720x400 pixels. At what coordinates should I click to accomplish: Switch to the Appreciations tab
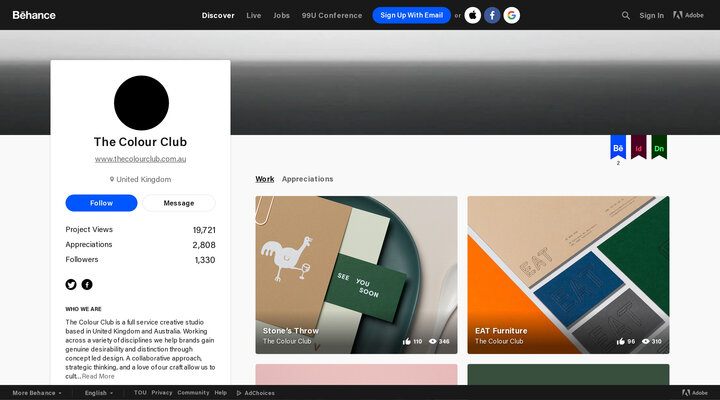click(307, 179)
